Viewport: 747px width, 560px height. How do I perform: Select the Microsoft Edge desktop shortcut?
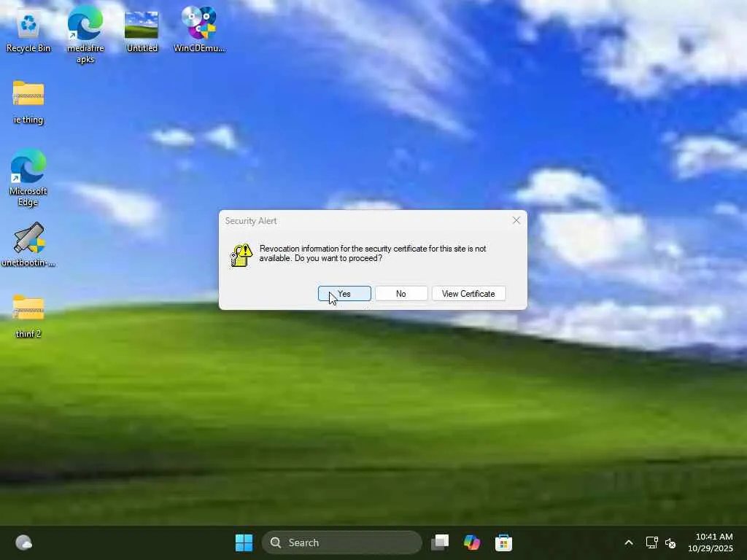click(28, 177)
